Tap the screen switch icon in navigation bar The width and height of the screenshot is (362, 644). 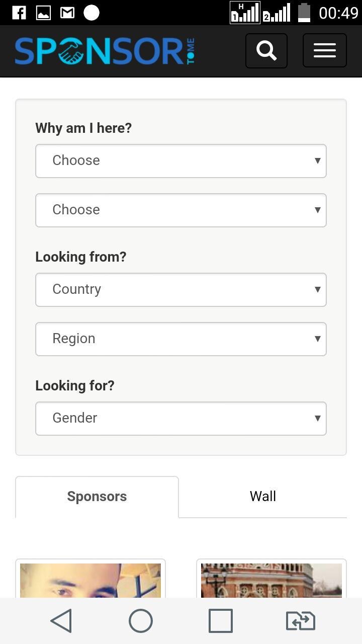[x=300, y=620]
